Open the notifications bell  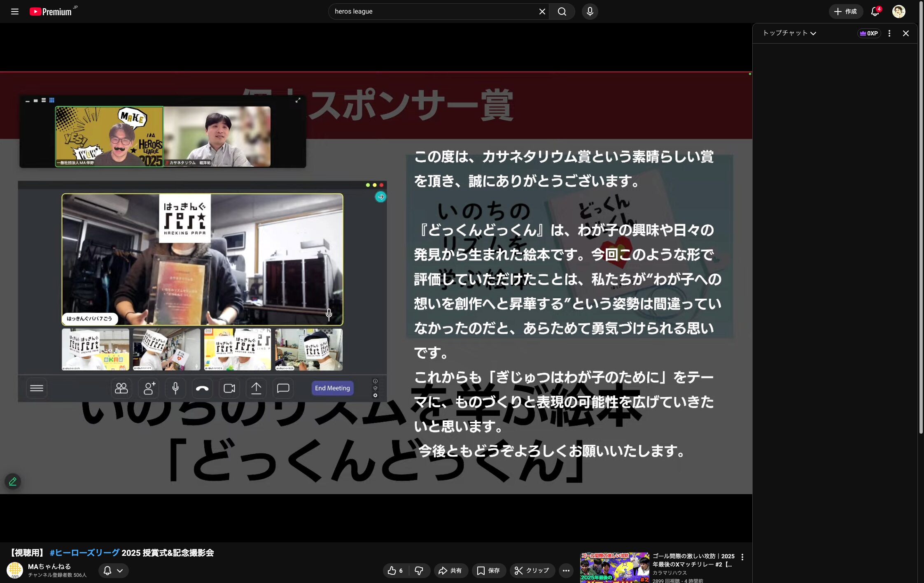coord(875,12)
